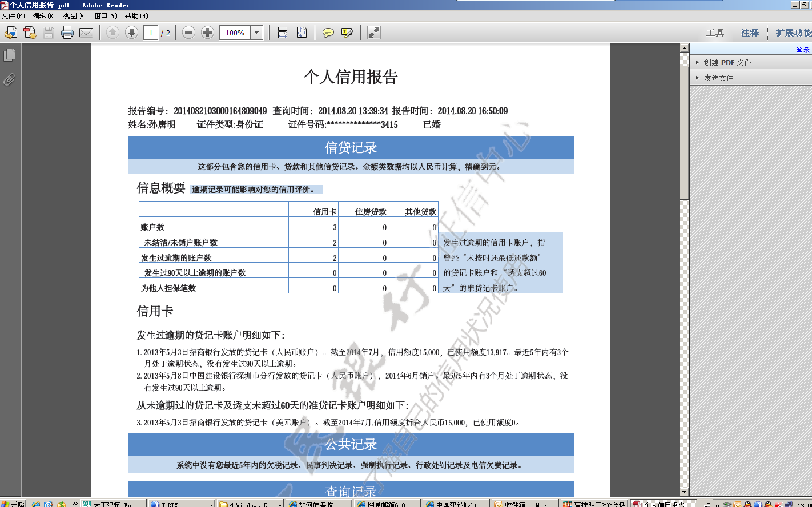The image size is (812, 507).
Task: Open the 视图 menu
Action: coord(75,16)
